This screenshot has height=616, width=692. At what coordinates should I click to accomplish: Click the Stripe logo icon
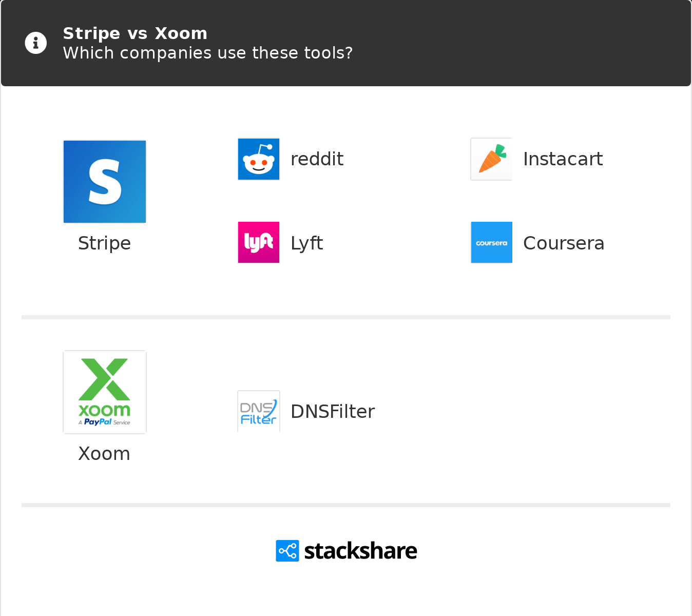tap(105, 182)
